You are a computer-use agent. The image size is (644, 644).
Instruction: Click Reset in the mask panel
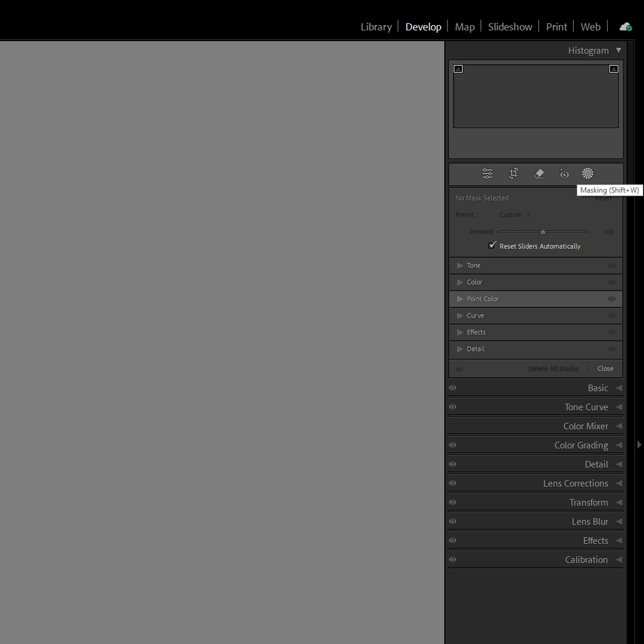pos(603,198)
